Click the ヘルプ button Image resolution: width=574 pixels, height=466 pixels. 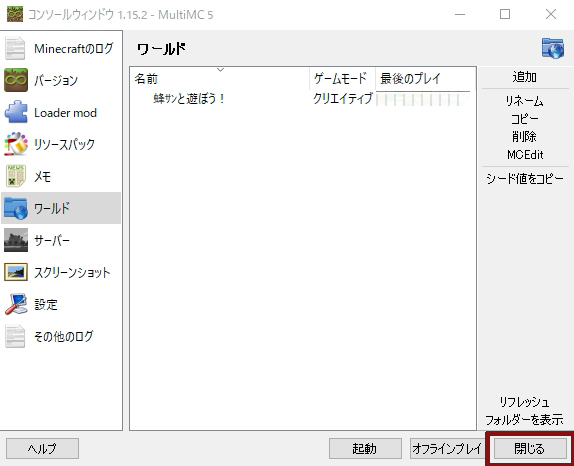pos(42,448)
